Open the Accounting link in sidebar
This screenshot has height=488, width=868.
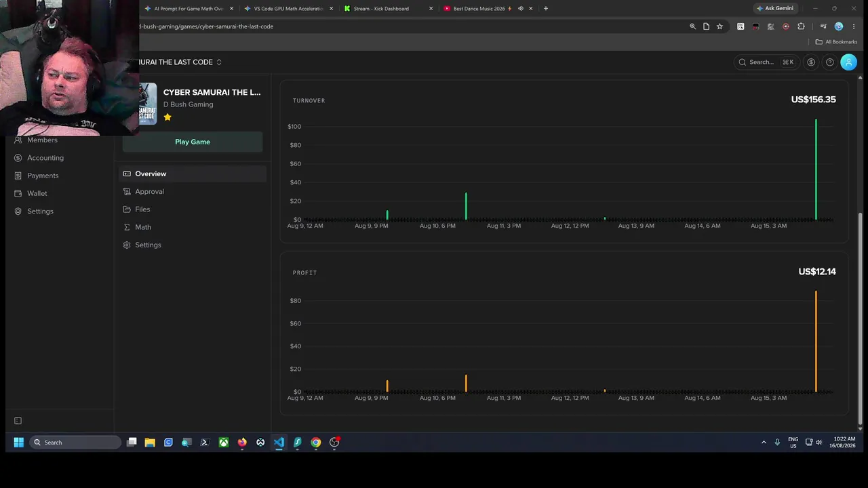pos(45,158)
